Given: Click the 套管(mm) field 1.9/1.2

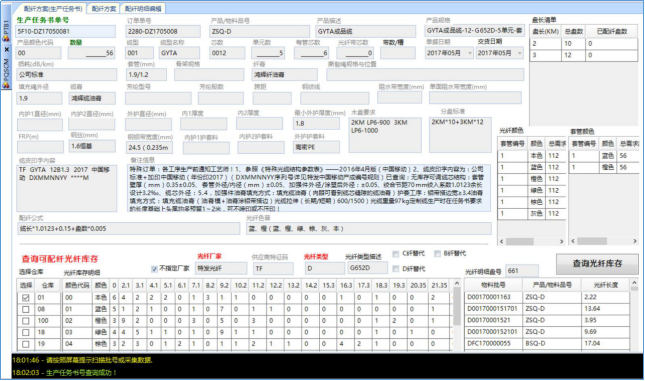Looking at the screenshot, I should [x=146, y=74].
